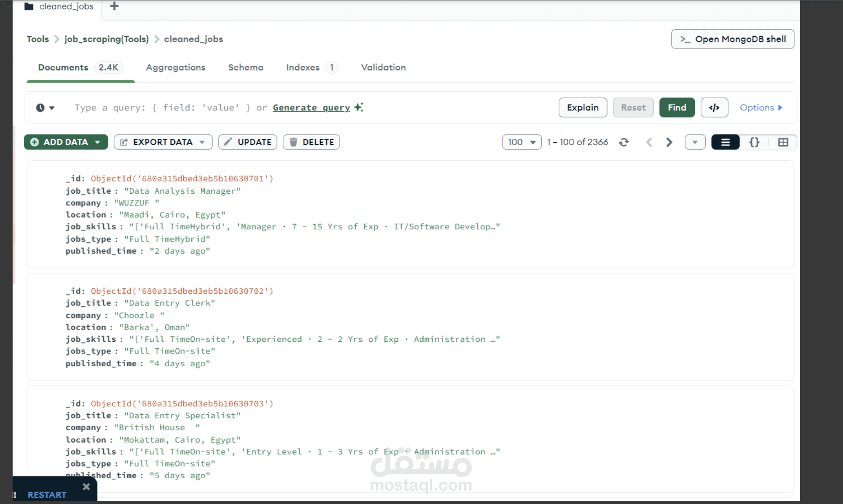Open a new tab with plus icon
The height and width of the screenshot is (504, 843).
[x=114, y=6]
